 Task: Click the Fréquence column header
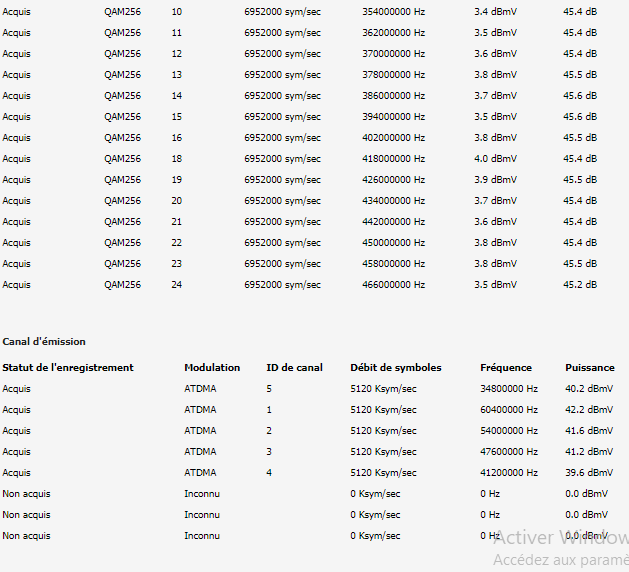pos(506,368)
